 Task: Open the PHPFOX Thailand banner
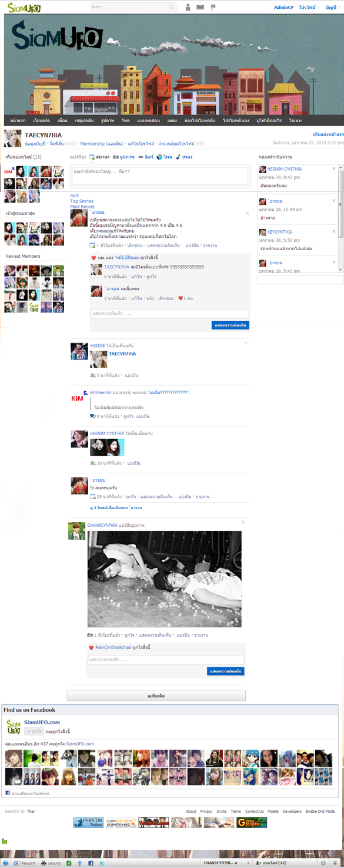coord(88,822)
